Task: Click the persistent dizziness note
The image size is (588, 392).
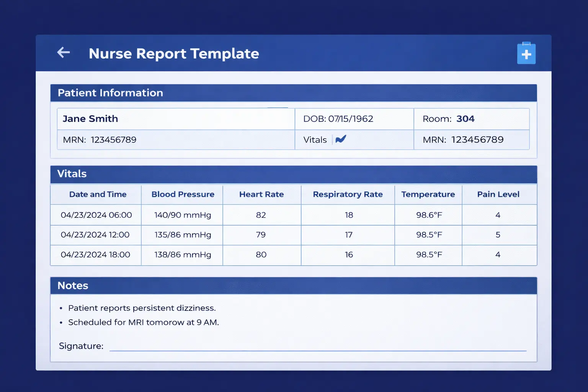Action: [142, 308]
